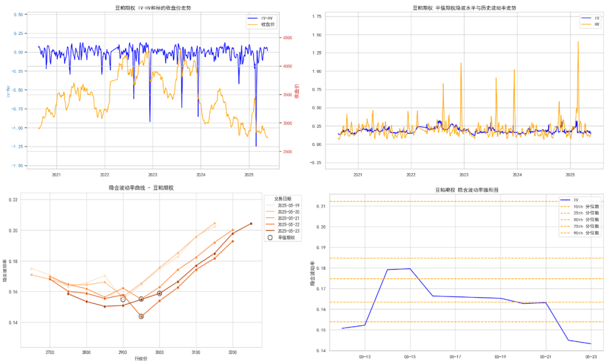
Task: Click the '2025-05-22' legend entry
Action: (283, 224)
